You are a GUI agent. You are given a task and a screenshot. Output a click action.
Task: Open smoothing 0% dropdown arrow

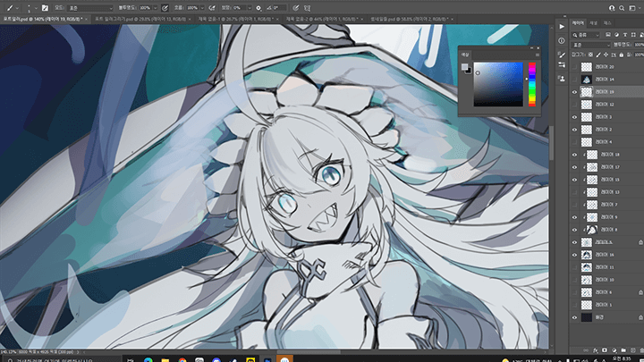click(249, 8)
